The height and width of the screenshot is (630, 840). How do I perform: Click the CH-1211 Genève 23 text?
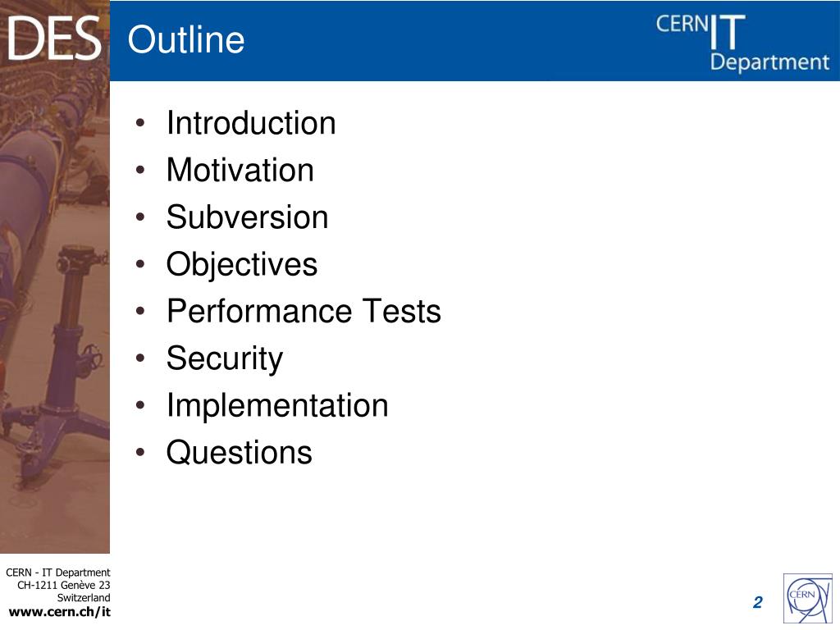(64, 585)
